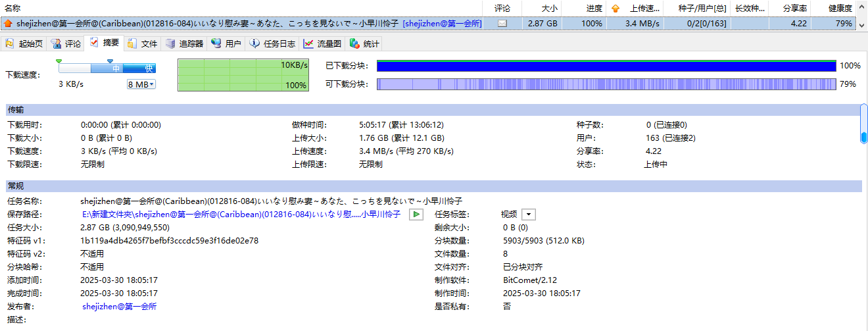Click the orange arrow icon before task name
Viewport: 868px width, 331px height.
click(x=8, y=24)
